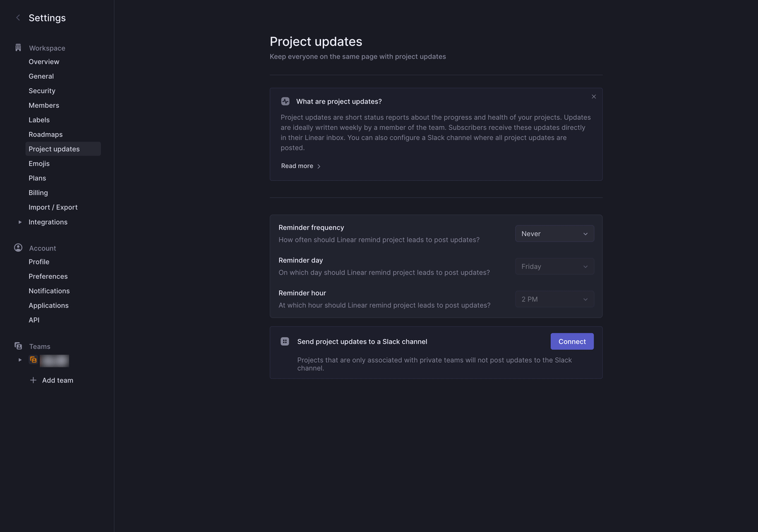
Task: Dismiss the project updates info box
Action: pos(594,97)
